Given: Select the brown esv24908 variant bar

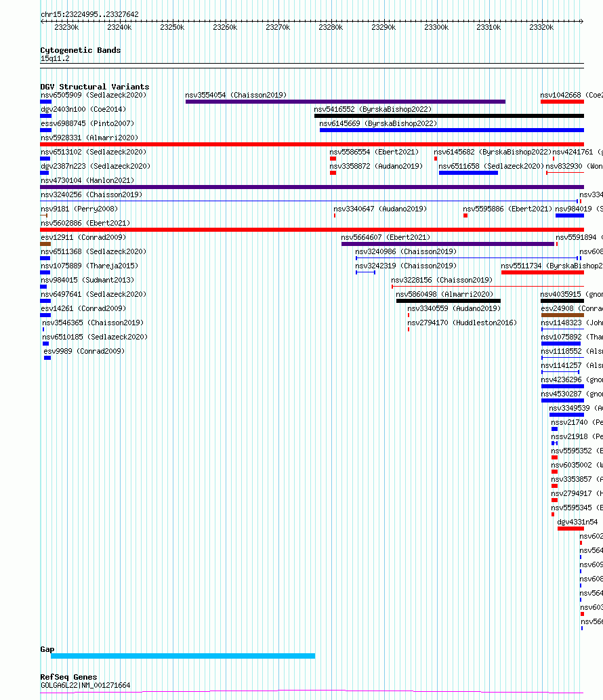Looking at the screenshot, I should tap(562, 315).
